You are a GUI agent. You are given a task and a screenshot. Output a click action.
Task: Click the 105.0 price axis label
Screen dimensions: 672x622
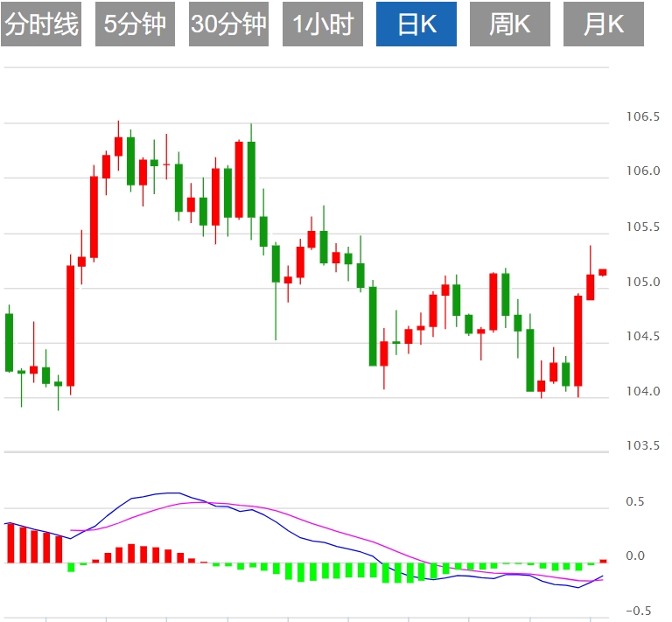tap(643, 282)
